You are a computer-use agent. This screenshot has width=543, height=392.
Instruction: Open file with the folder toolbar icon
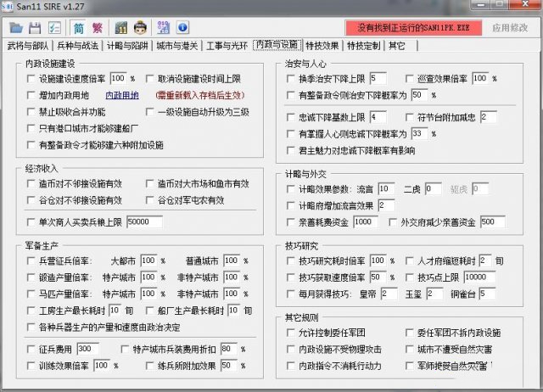point(16,28)
